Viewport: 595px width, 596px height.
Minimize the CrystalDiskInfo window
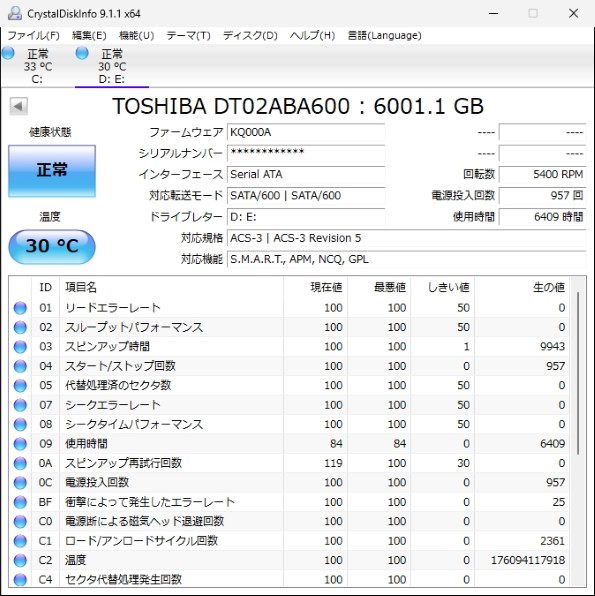[493, 13]
